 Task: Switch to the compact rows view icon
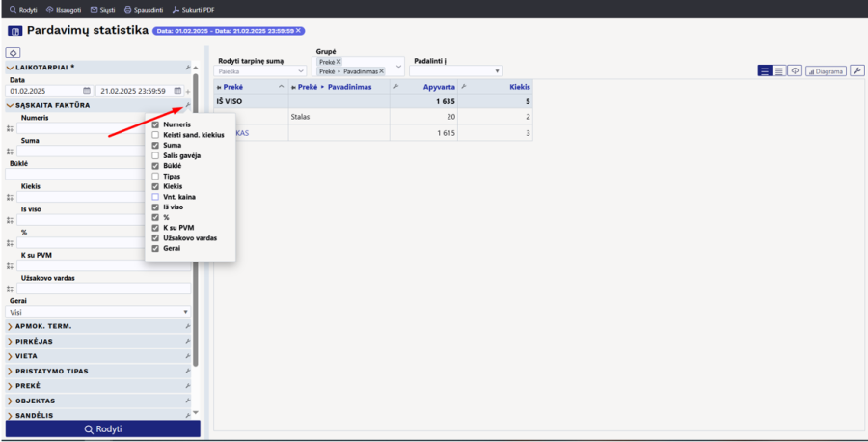click(x=779, y=71)
